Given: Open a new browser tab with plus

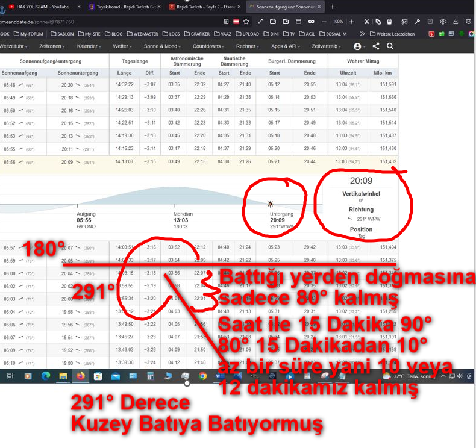Looking at the screenshot, I should [x=332, y=7].
